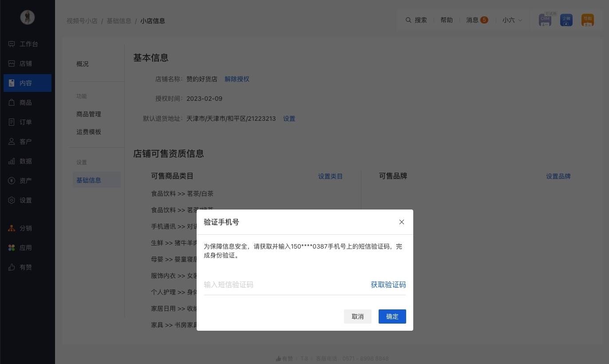Close the 验证手机号 dialog with X

point(402,222)
